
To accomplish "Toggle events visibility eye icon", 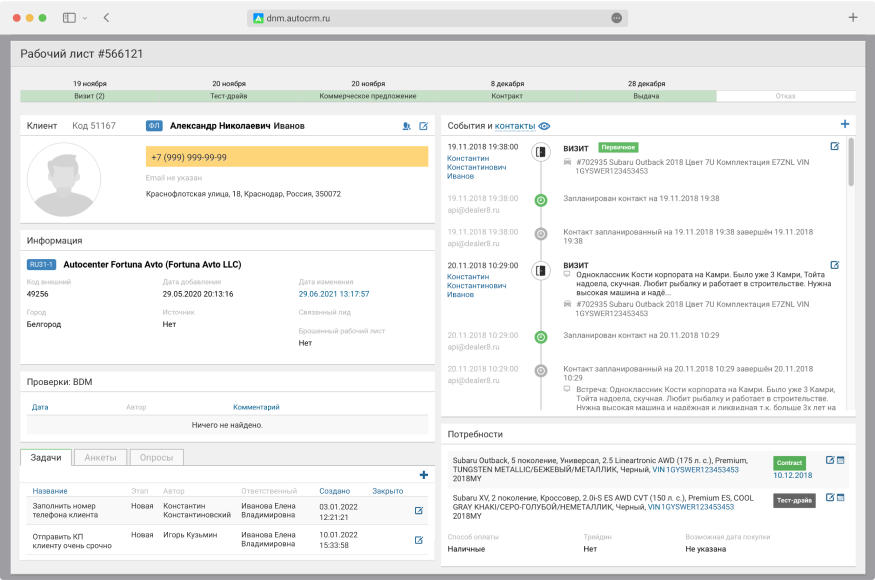I will pyautogui.click(x=545, y=126).
